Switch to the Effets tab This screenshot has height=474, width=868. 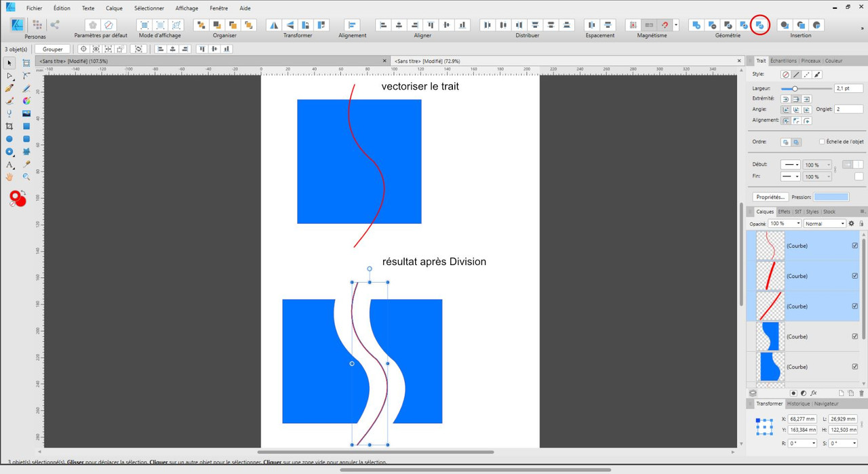(784, 212)
